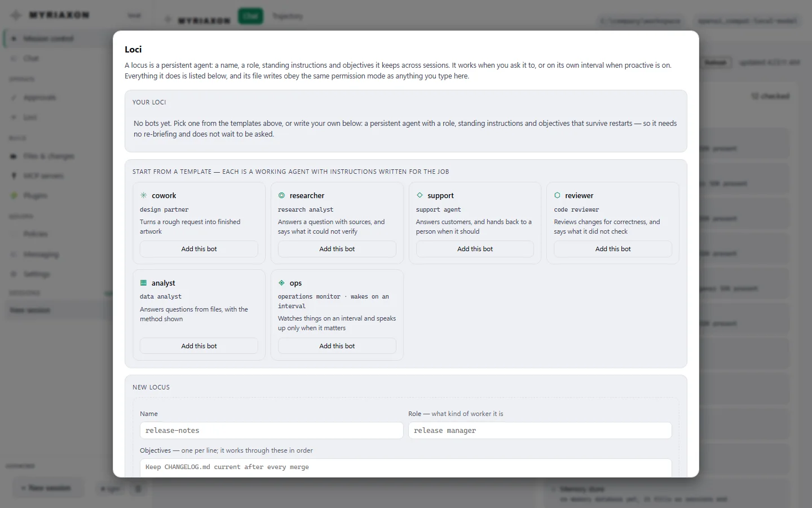Click the 'cowork' template title

coord(164,196)
